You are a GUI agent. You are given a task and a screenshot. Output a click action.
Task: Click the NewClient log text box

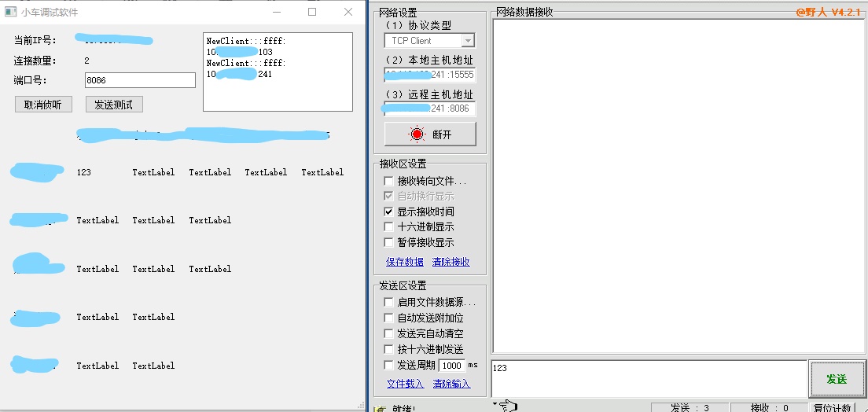(x=278, y=72)
